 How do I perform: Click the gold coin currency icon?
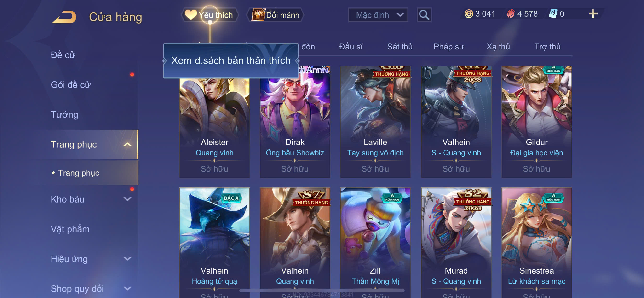[x=468, y=14]
